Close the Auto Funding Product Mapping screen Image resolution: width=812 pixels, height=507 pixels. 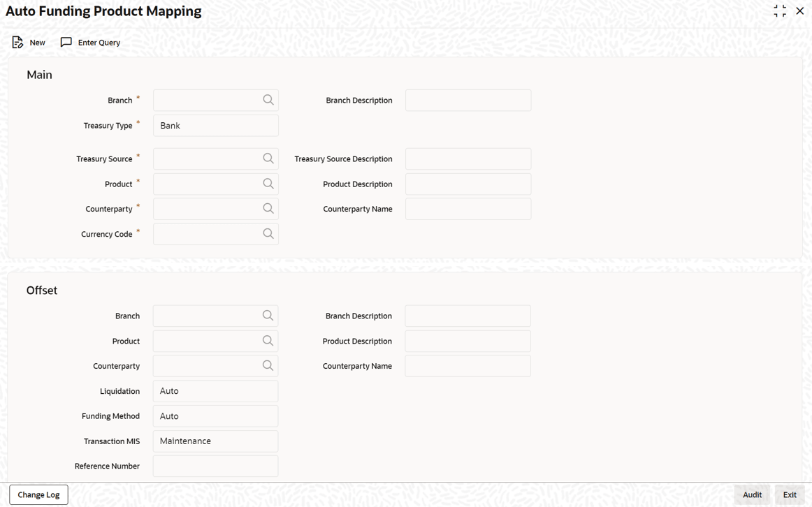click(x=800, y=11)
